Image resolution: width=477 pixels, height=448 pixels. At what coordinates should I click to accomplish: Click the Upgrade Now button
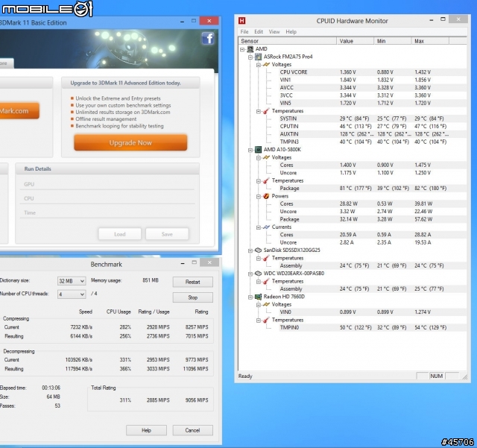click(130, 142)
